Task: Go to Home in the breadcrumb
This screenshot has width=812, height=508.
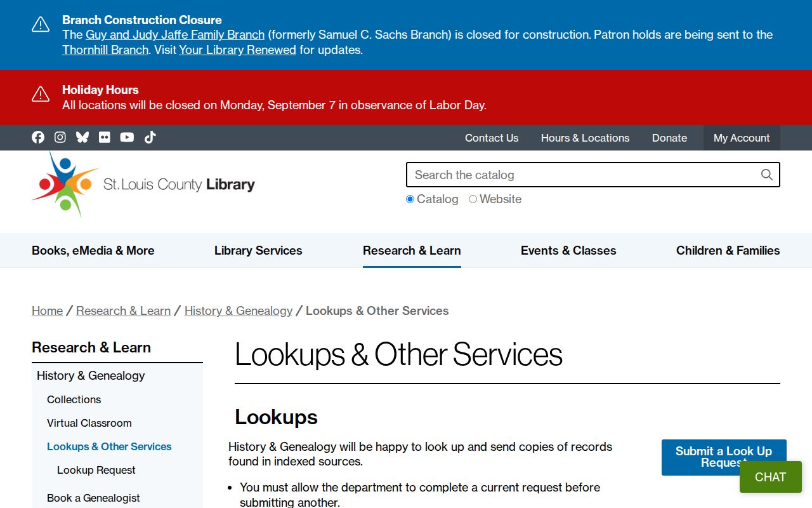Action: pyautogui.click(x=48, y=311)
